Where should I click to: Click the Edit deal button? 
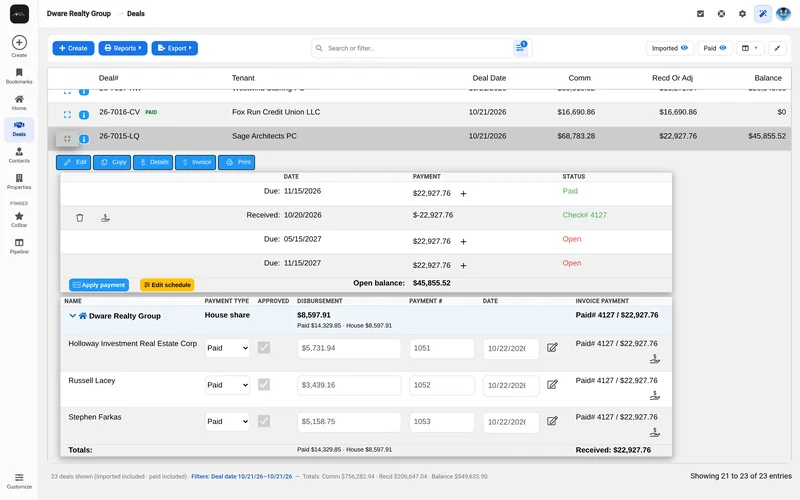[x=73, y=162]
